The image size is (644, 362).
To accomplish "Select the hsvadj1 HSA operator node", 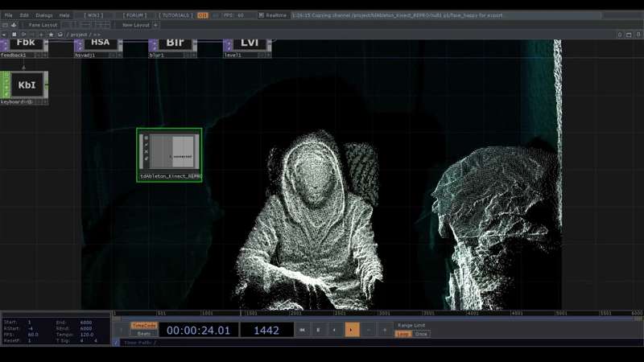I will click(x=98, y=48).
